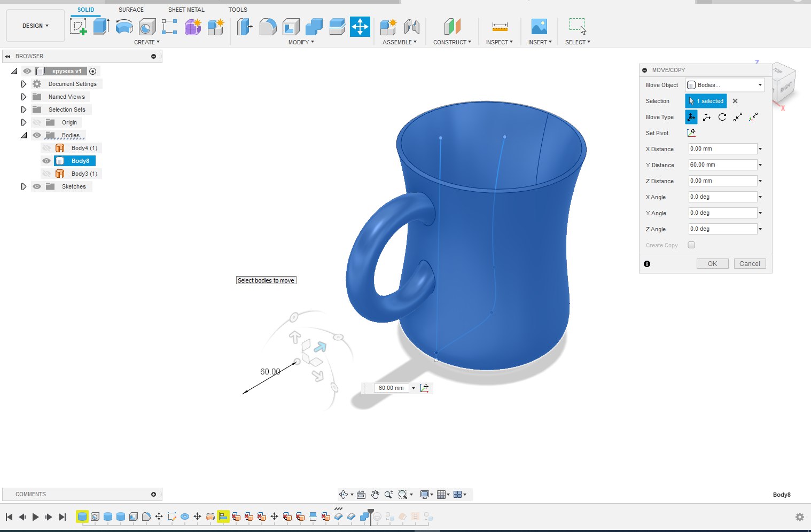Show Body4 (1) via eye icon
Viewport: 811px width, 532px height.
pos(46,148)
